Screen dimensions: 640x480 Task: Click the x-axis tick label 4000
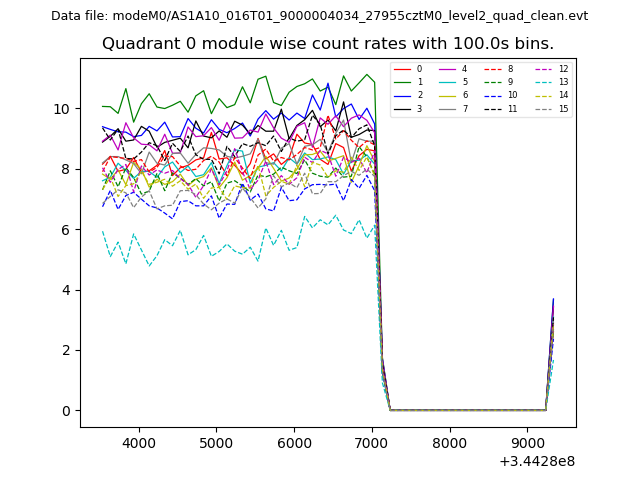point(138,442)
